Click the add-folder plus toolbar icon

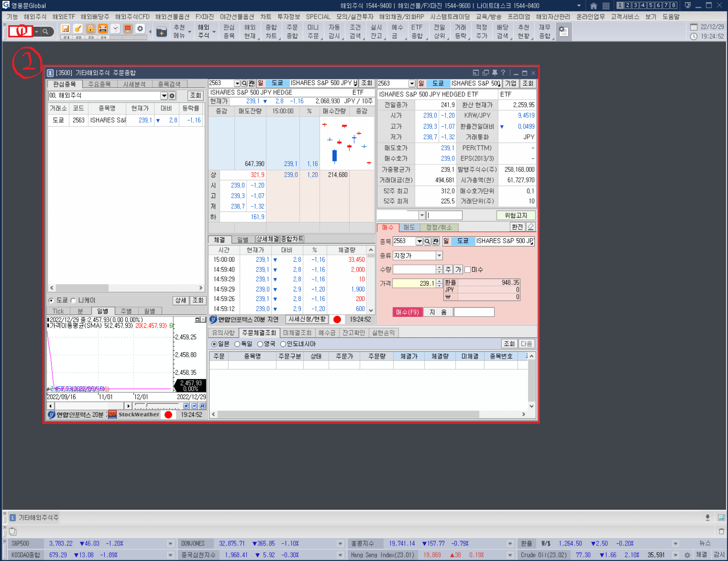click(162, 32)
